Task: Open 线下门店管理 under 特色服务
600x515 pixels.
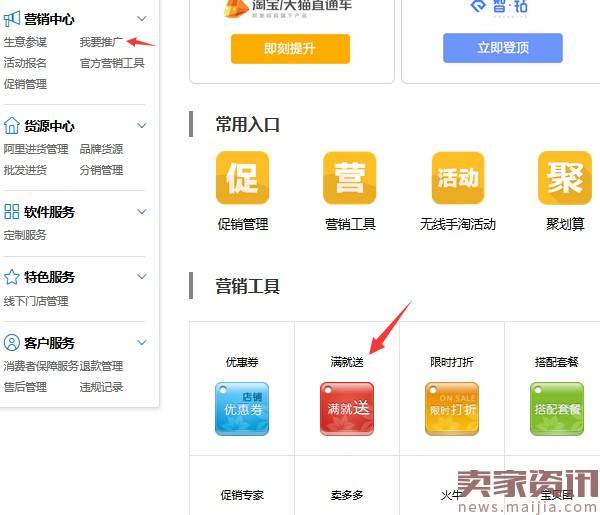Action: 36,301
